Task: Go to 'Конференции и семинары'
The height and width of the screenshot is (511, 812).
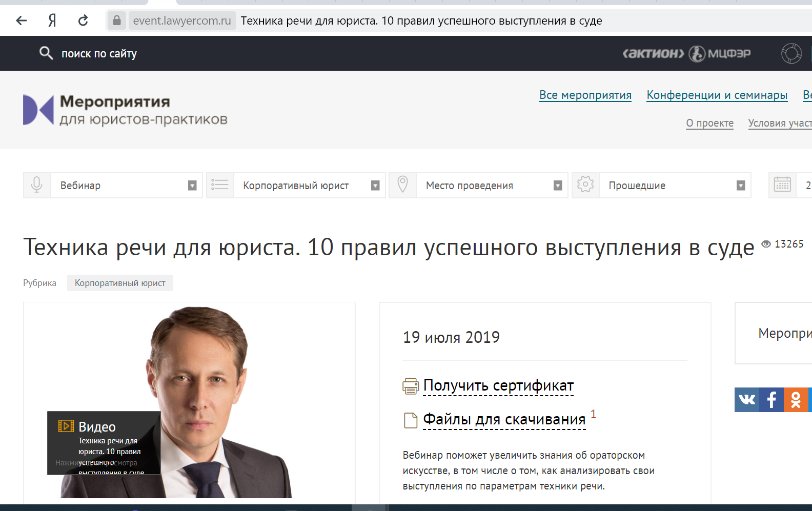Action: tap(717, 95)
